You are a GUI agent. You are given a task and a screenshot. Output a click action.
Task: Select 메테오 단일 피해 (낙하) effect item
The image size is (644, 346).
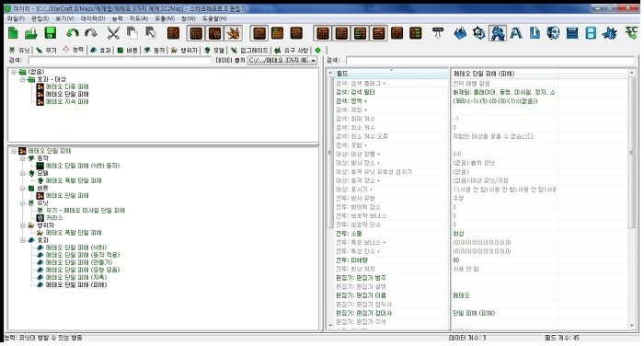tap(76, 248)
